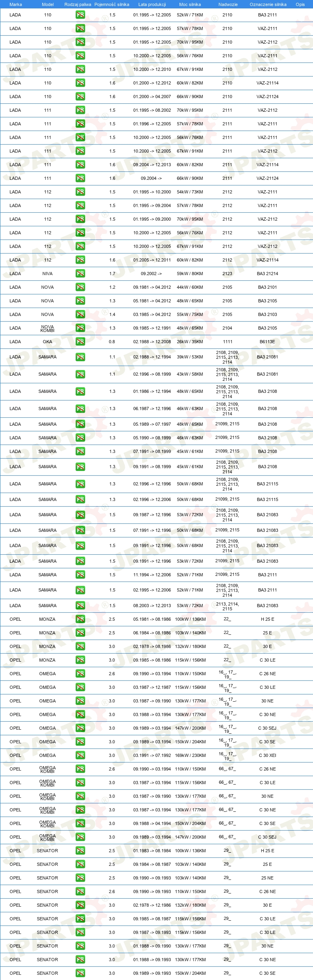Select engine code BA3 21214

[267, 274]
